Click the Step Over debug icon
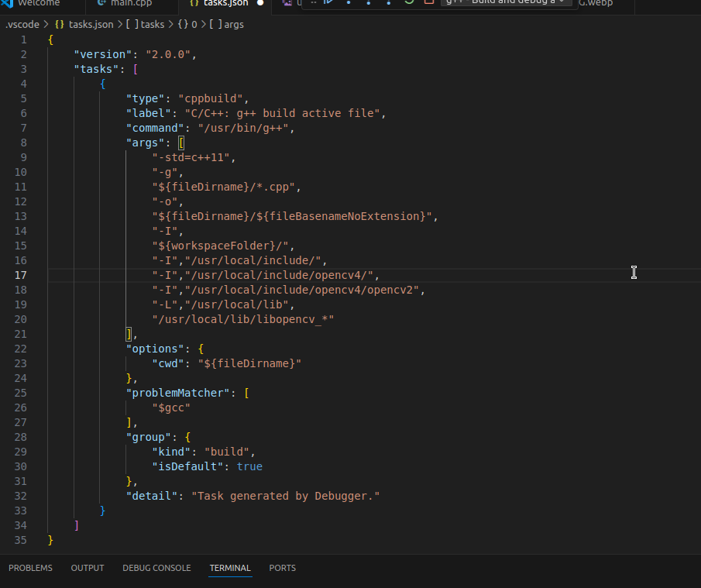701x588 pixels. (349, 5)
